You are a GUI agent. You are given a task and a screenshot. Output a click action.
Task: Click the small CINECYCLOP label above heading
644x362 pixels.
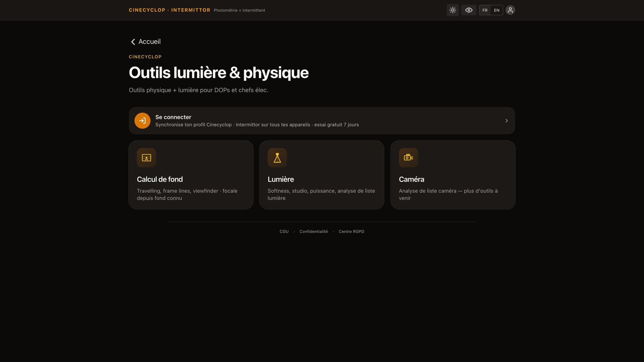point(145,57)
